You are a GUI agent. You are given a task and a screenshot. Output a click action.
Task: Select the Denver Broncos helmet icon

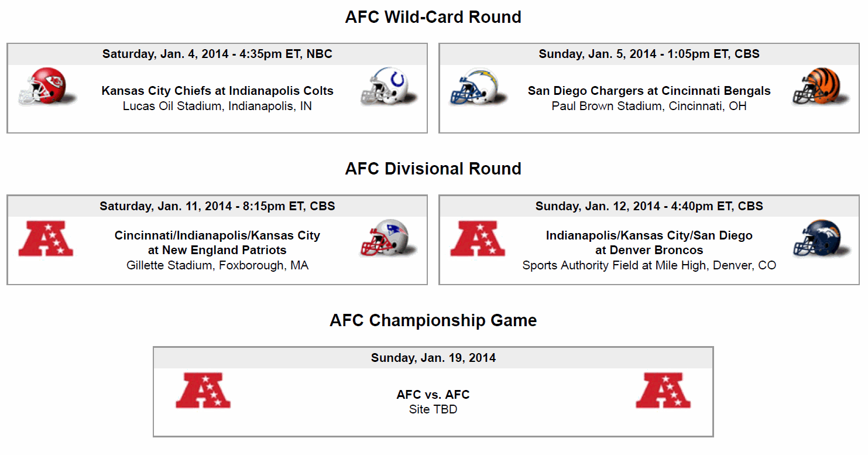[821, 238]
